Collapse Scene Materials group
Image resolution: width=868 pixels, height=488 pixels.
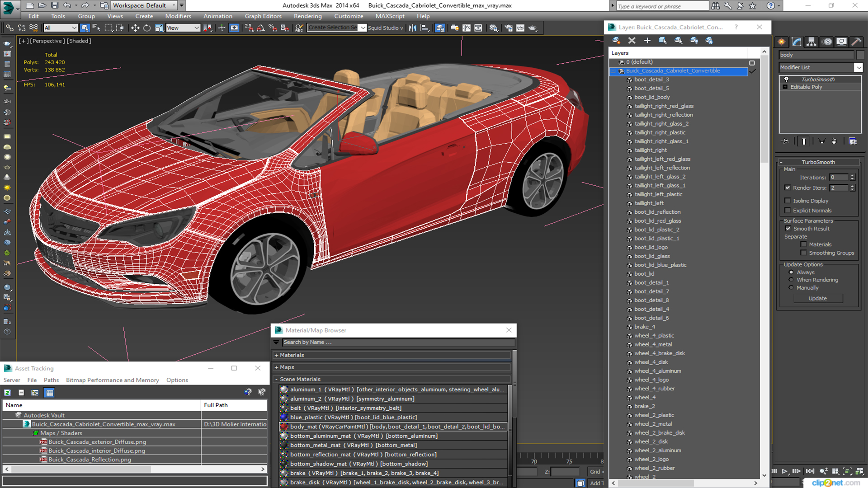(276, 380)
